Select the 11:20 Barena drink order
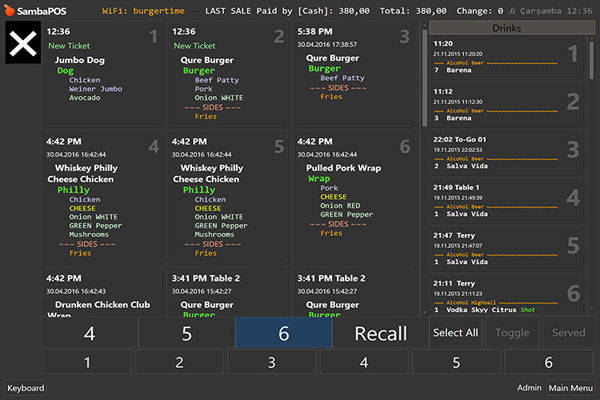The height and width of the screenshot is (400, 600). [506, 58]
